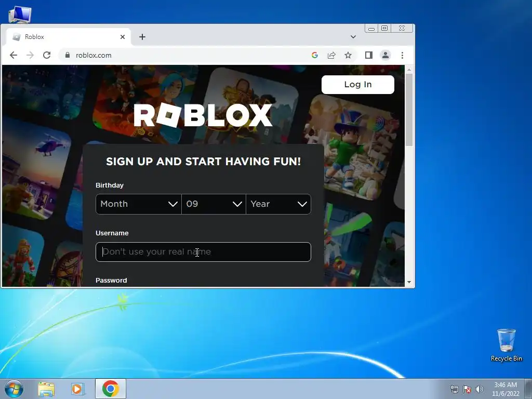Bookmark this tab with star icon
The image size is (532, 399).
point(348,55)
